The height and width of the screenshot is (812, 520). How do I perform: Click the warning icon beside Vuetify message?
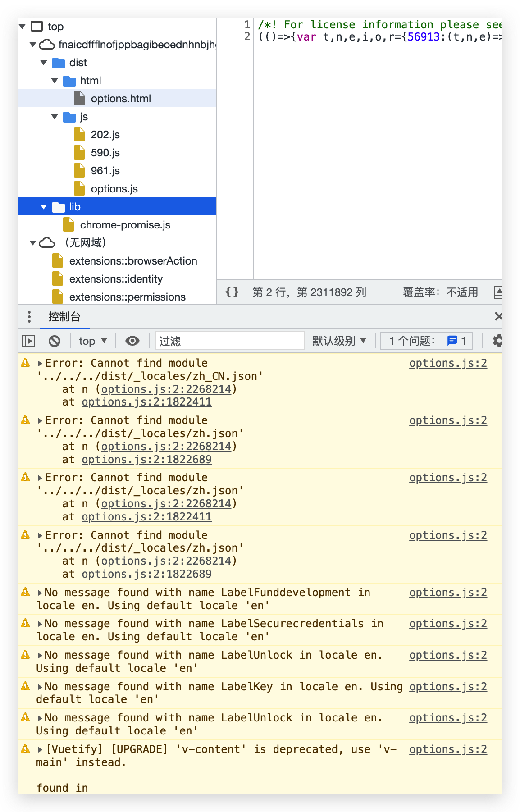pyautogui.click(x=26, y=749)
